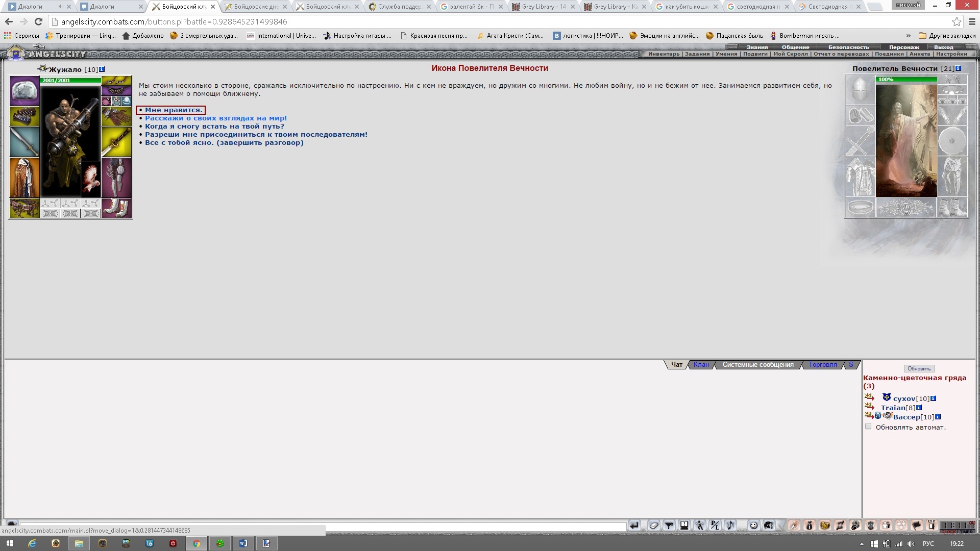Open the Инвентарь submenu item
The width and height of the screenshot is (980, 551).
click(x=664, y=54)
